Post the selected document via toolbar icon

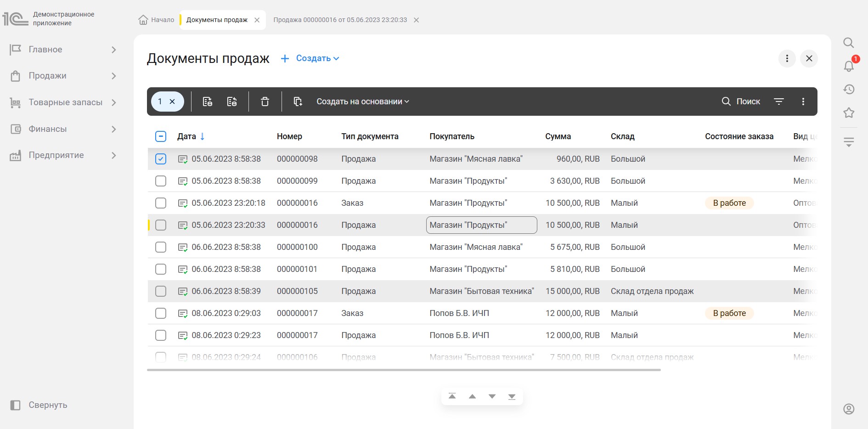pyautogui.click(x=208, y=102)
